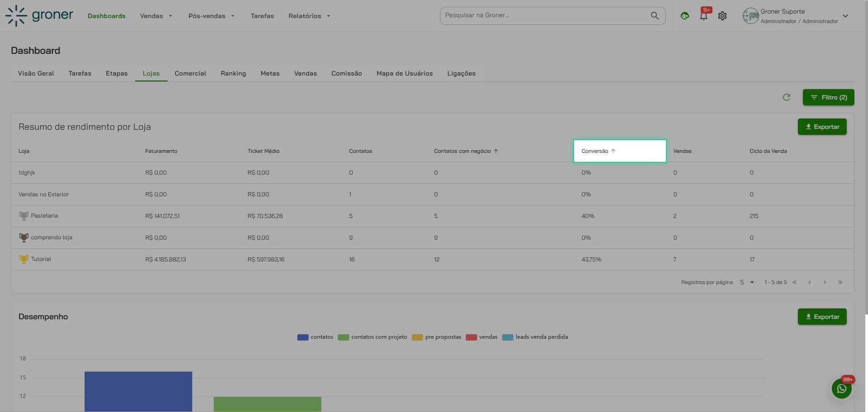Go to the next page of records

825,282
